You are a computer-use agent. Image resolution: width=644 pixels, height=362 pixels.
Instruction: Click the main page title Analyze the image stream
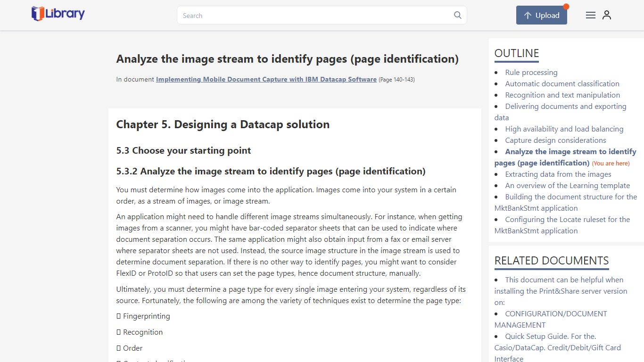287,59
